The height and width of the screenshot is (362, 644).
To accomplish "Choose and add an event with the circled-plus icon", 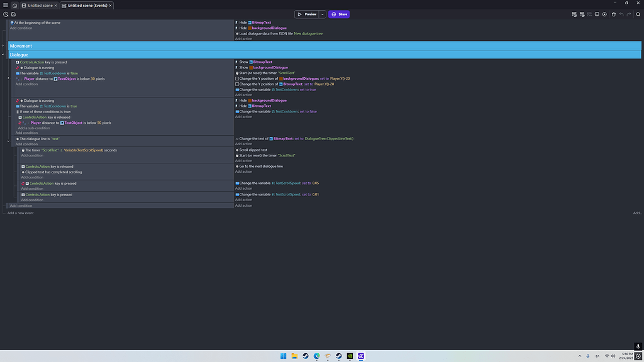I will tap(604, 14).
